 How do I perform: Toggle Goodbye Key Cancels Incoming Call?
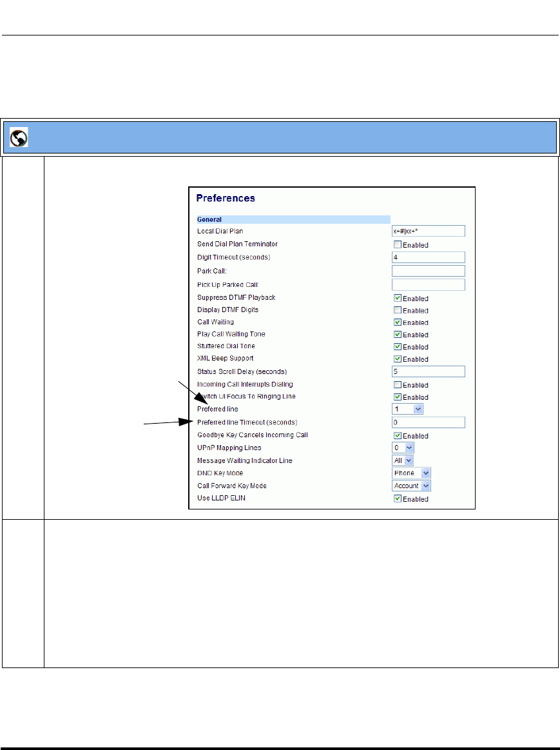[x=398, y=436]
